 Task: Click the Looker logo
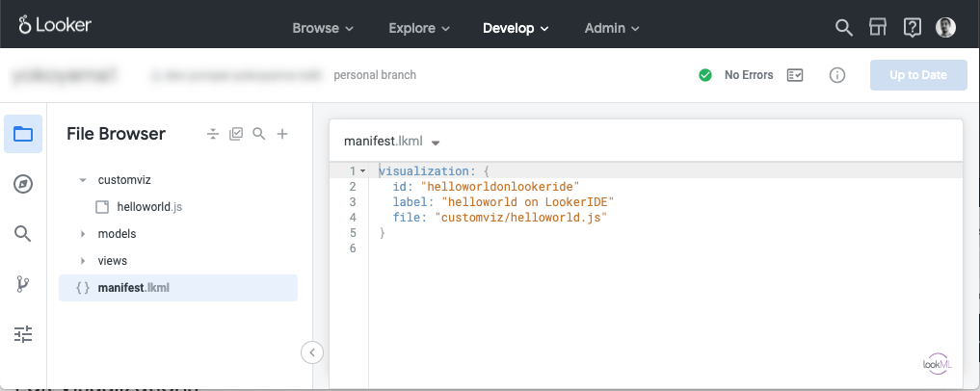(55, 25)
